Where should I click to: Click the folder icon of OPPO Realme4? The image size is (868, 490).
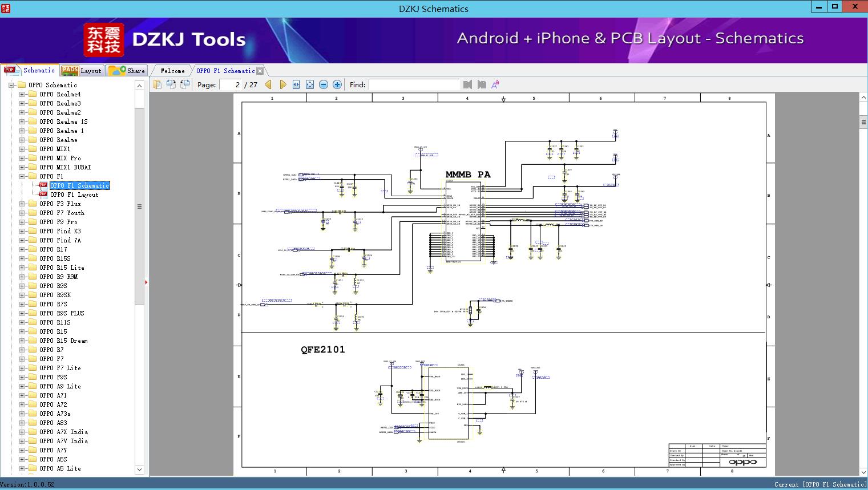[33, 94]
